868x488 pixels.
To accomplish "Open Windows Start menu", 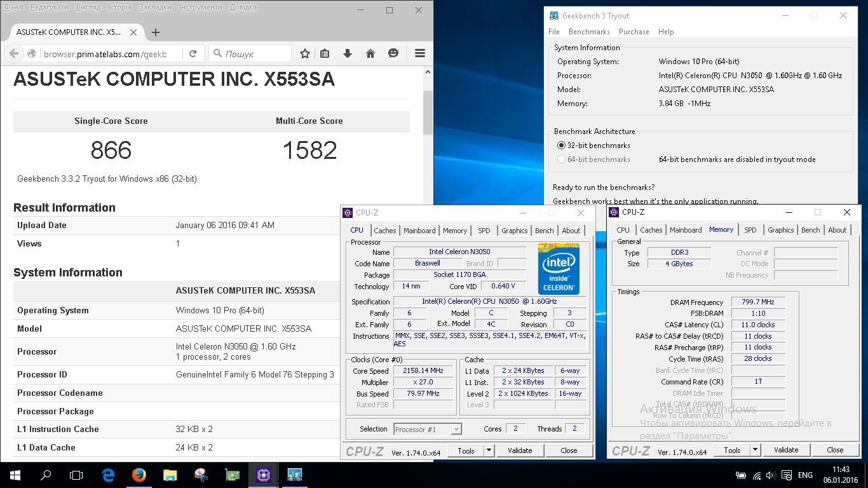I will pyautogui.click(x=15, y=475).
